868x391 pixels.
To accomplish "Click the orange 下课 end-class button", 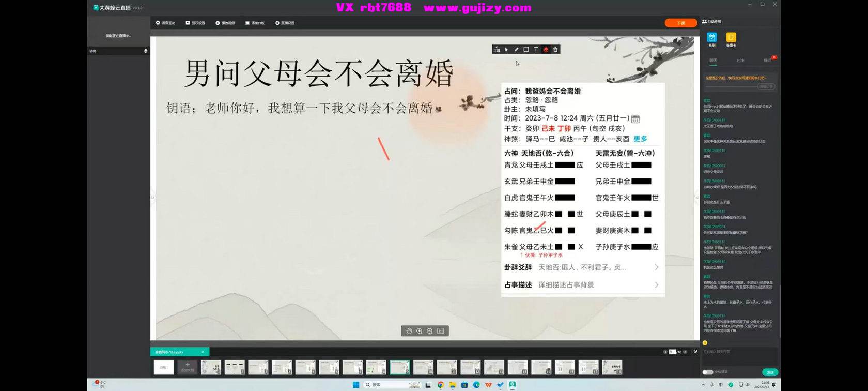I will coord(681,23).
